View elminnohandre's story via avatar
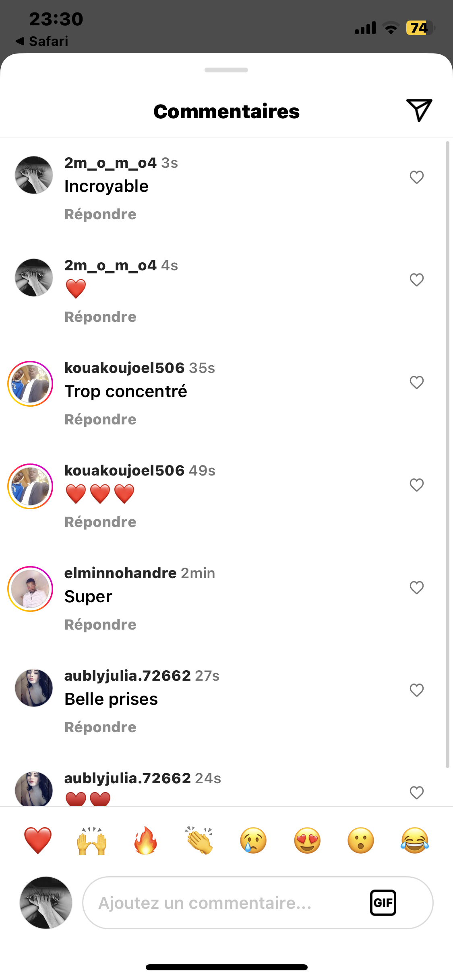Image resolution: width=453 pixels, height=980 pixels. pos(31,589)
